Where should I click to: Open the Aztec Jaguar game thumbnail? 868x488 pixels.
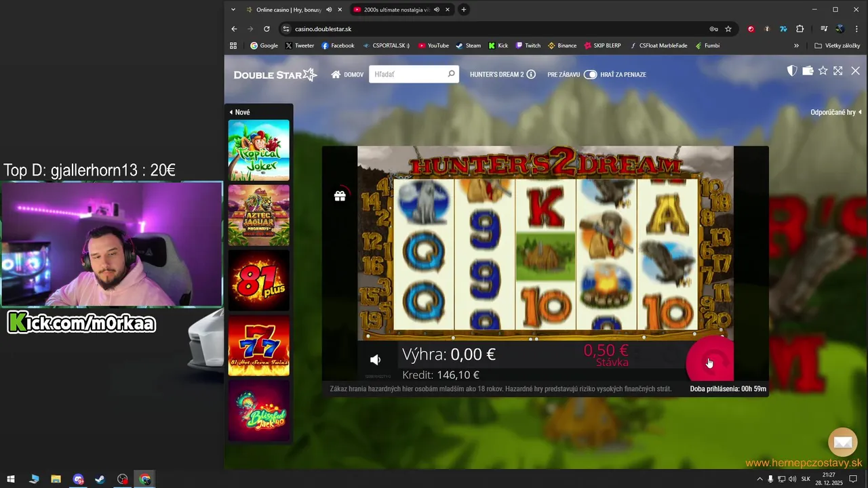tap(258, 216)
